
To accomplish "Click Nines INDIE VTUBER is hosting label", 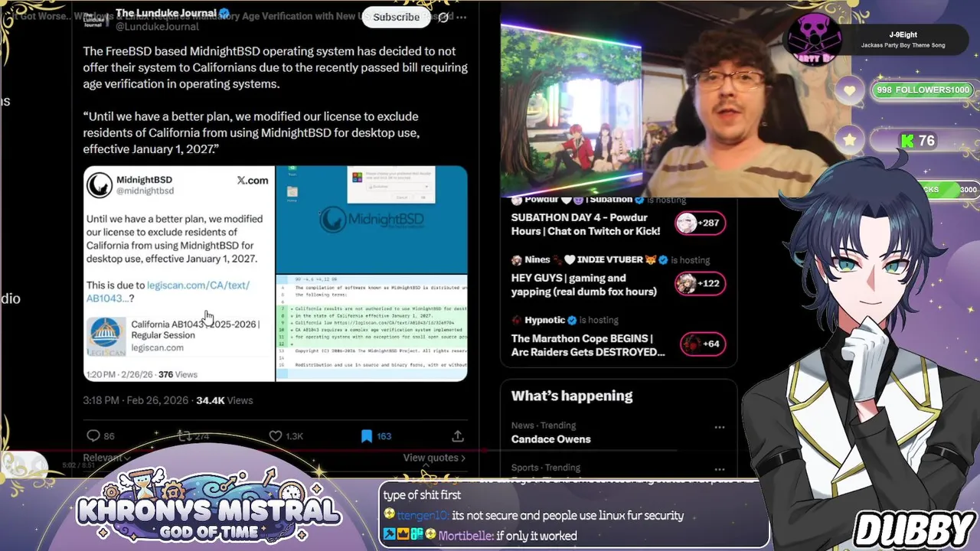I will [610, 260].
